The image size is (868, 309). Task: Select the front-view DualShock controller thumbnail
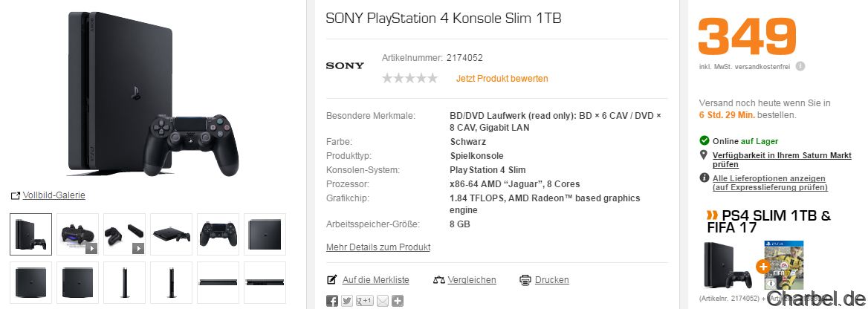point(218,234)
